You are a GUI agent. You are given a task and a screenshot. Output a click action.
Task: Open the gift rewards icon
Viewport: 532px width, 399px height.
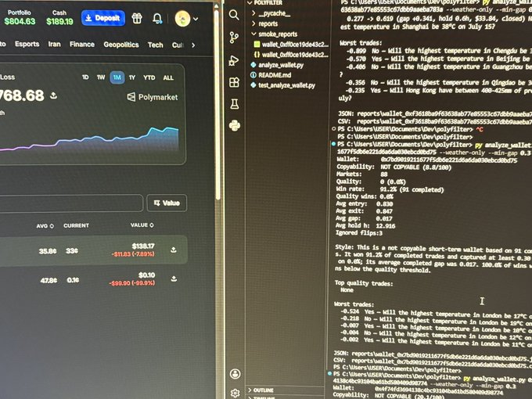click(137, 18)
